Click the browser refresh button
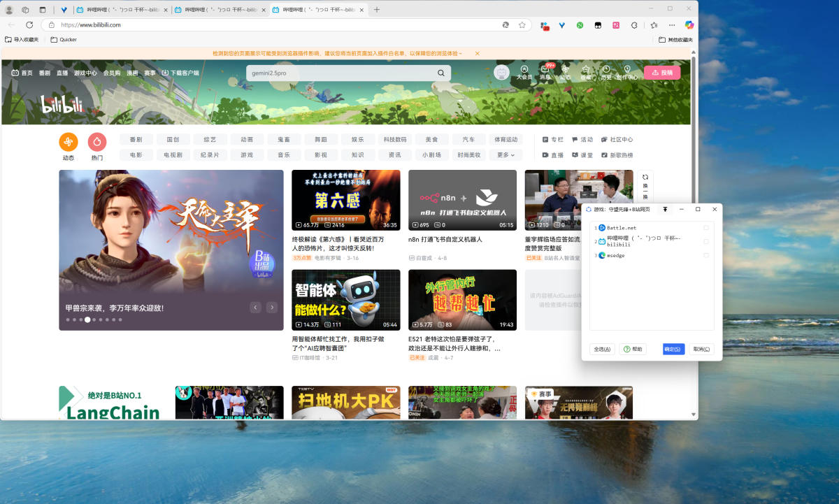The height and width of the screenshot is (504, 839). [x=29, y=24]
